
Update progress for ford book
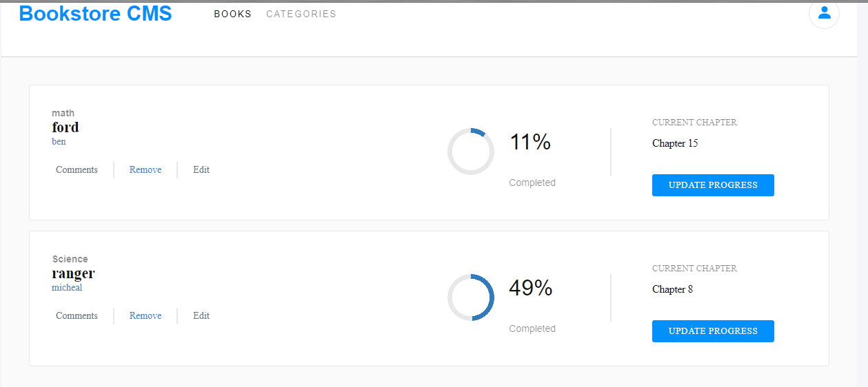coord(713,185)
